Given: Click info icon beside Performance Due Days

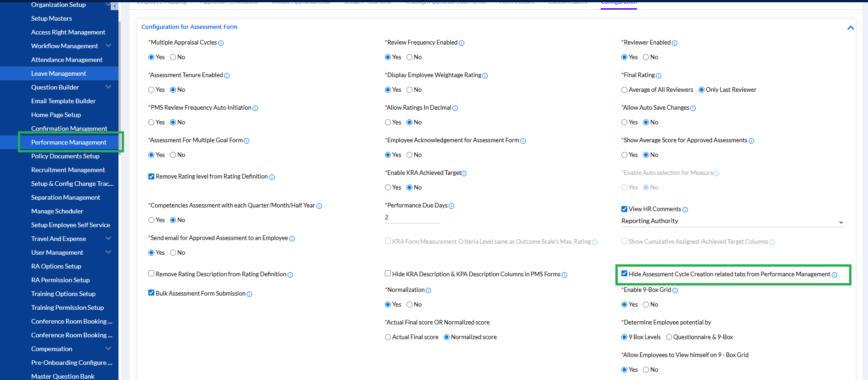Looking at the screenshot, I should click(451, 206).
